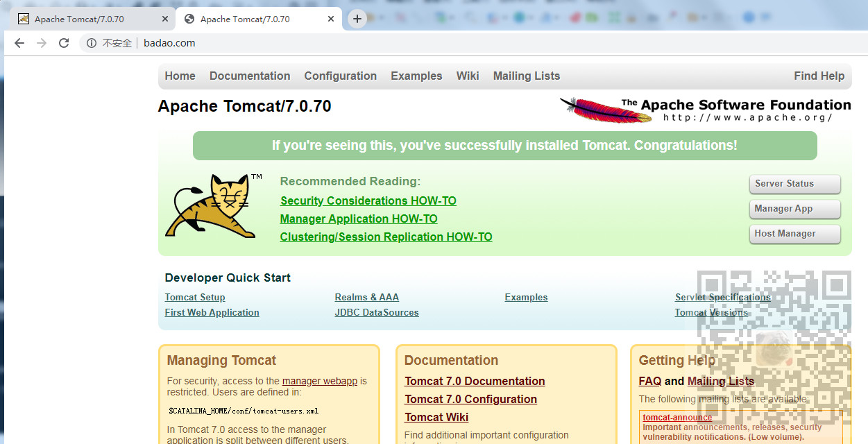Click the $CATALINA_HOME/conf/tomcat-users.xml path text
Viewport: 868px width, 444px height.
pos(244,411)
